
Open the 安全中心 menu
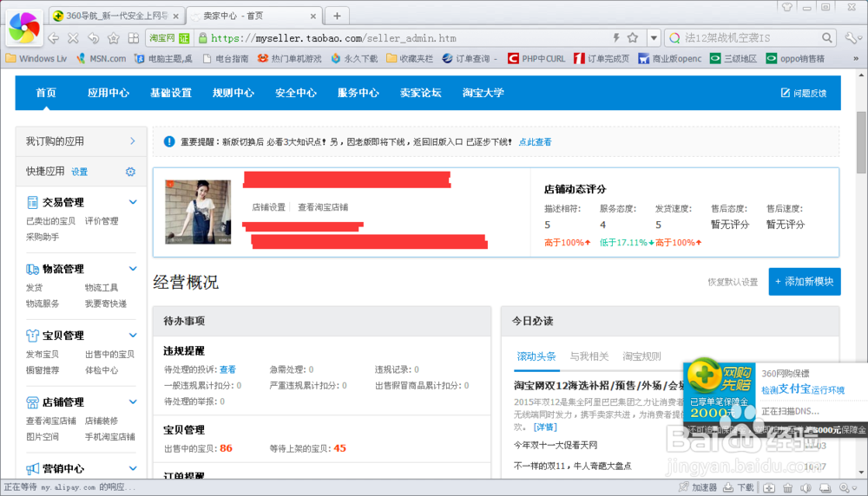point(296,93)
